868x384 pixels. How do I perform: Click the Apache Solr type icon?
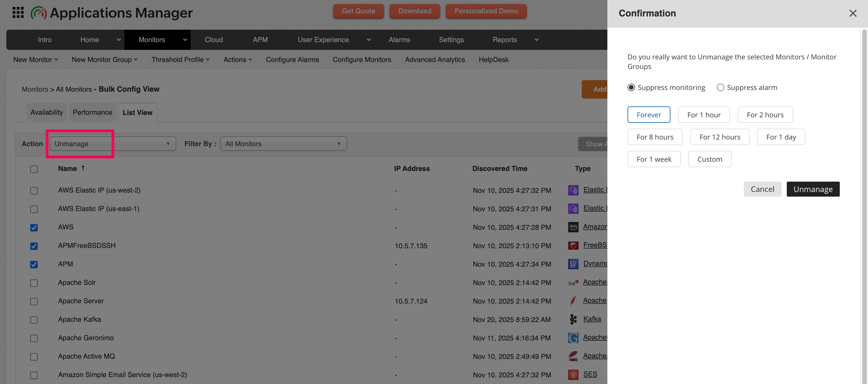(x=573, y=283)
